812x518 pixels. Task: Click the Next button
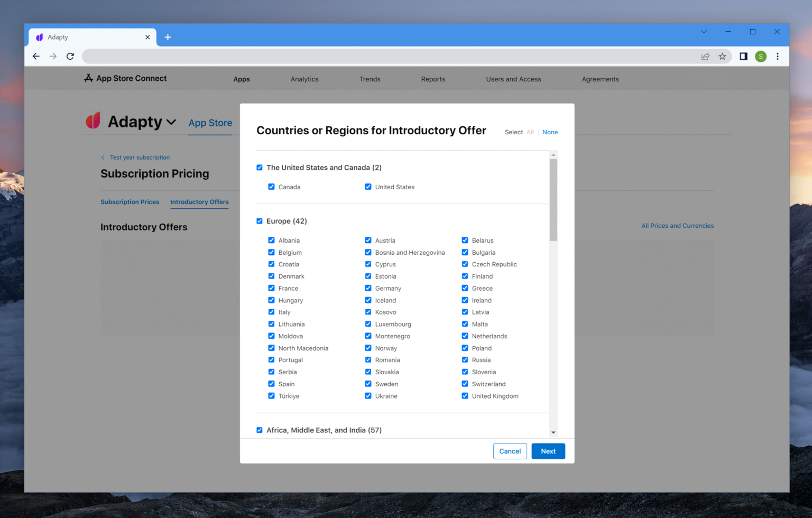click(548, 451)
